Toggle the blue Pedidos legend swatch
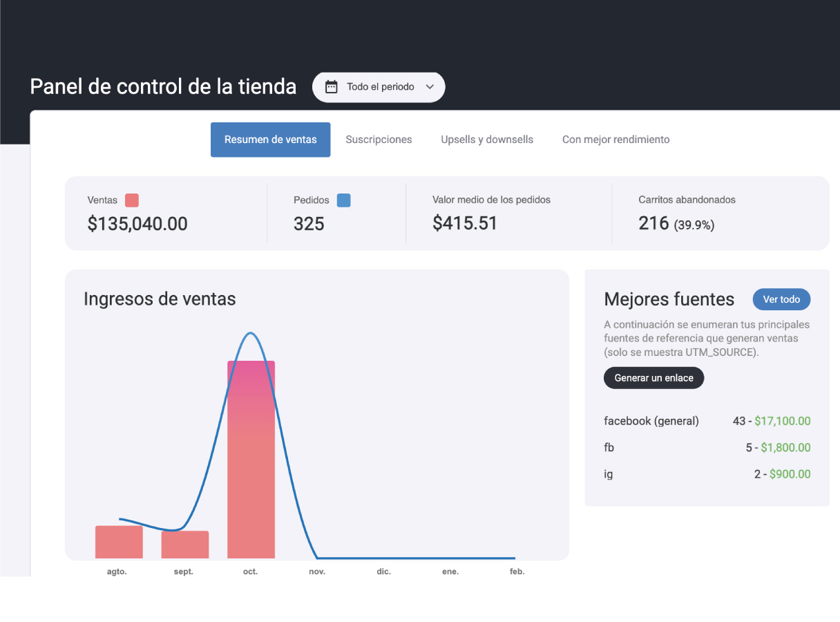This screenshot has width=840, height=622. (x=343, y=200)
